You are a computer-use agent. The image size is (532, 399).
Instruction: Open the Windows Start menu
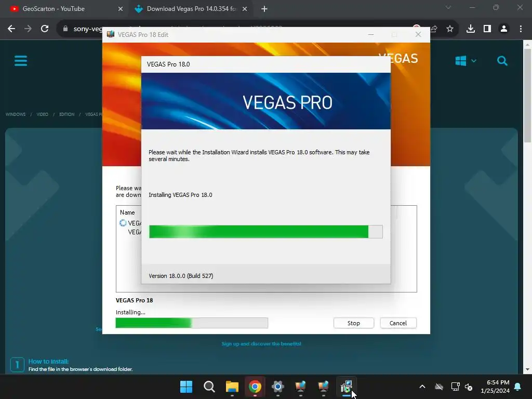[x=187, y=387]
